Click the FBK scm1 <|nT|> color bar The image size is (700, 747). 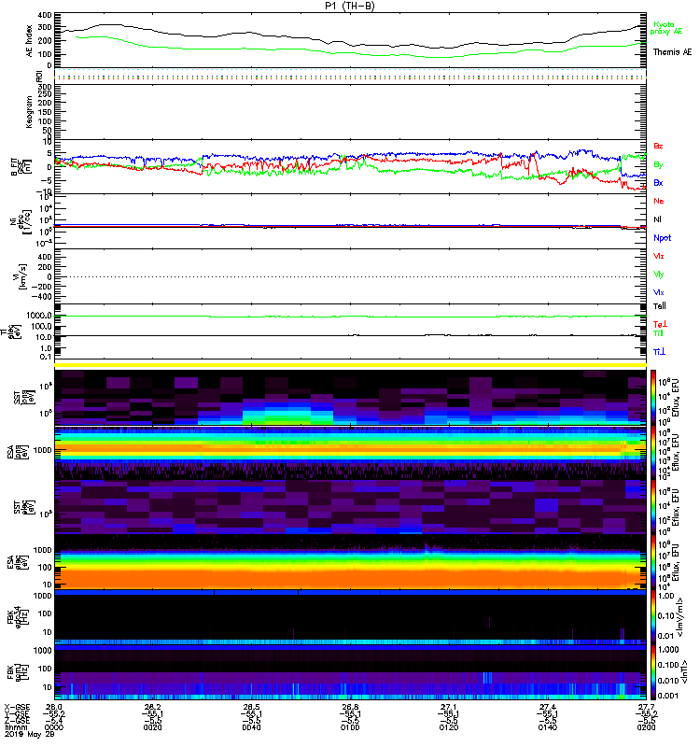coord(653,672)
